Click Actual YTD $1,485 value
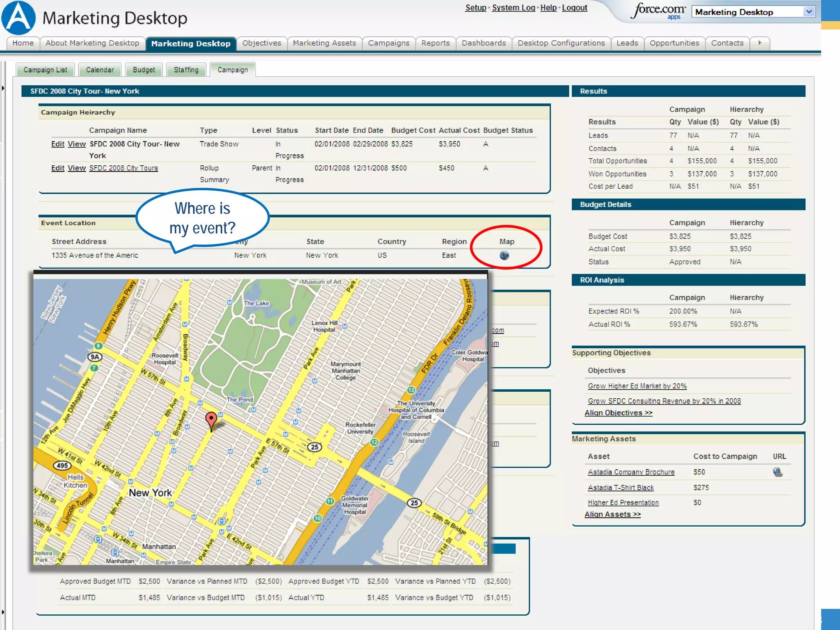The image size is (840, 630). click(x=377, y=598)
